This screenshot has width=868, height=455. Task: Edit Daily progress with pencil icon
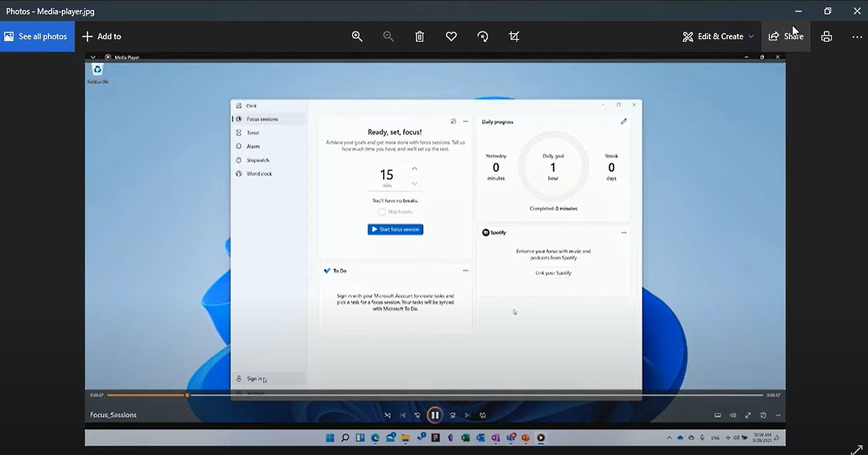click(x=623, y=122)
